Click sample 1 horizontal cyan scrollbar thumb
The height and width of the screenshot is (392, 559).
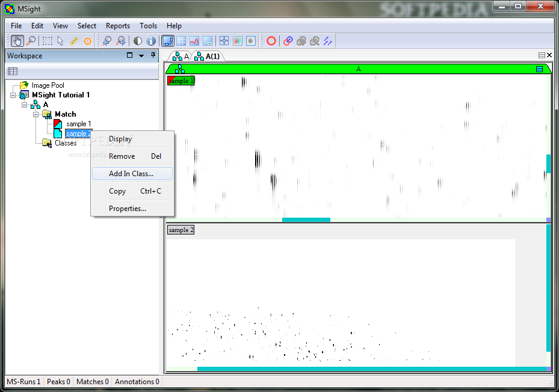[x=306, y=220]
